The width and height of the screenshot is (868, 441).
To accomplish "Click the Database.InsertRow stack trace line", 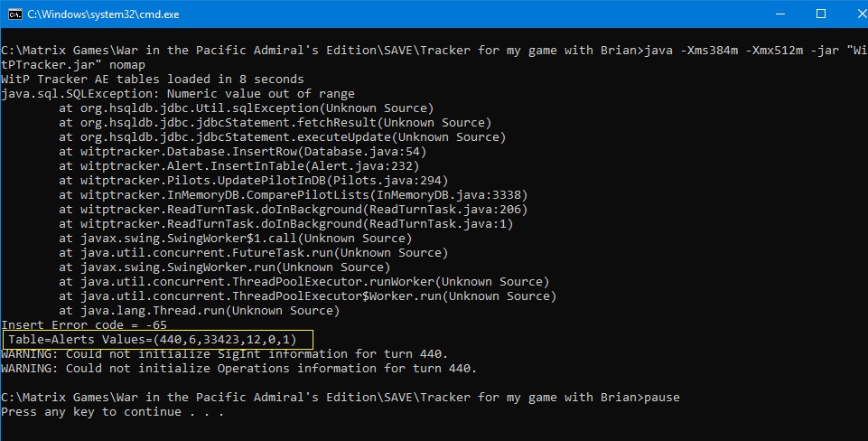I will coord(242,151).
